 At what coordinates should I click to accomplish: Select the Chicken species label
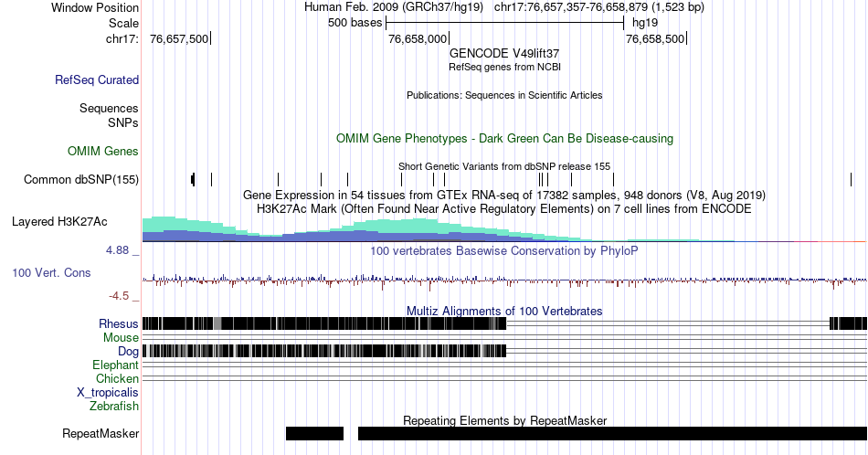click(x=117, y=378)
